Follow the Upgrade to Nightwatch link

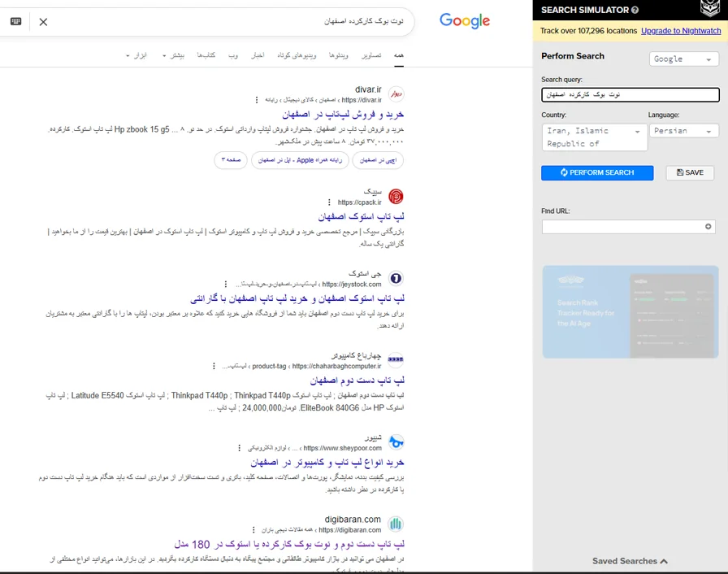pos(681,31)
